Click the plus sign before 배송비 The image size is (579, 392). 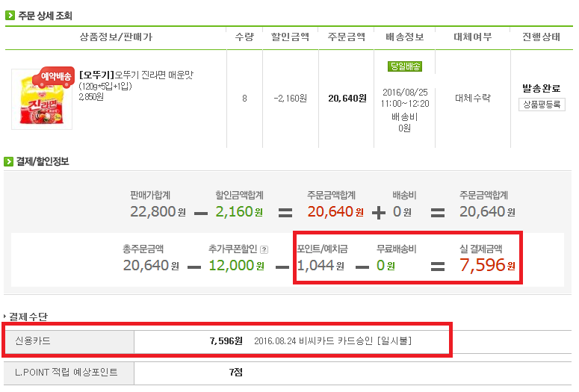380,212
